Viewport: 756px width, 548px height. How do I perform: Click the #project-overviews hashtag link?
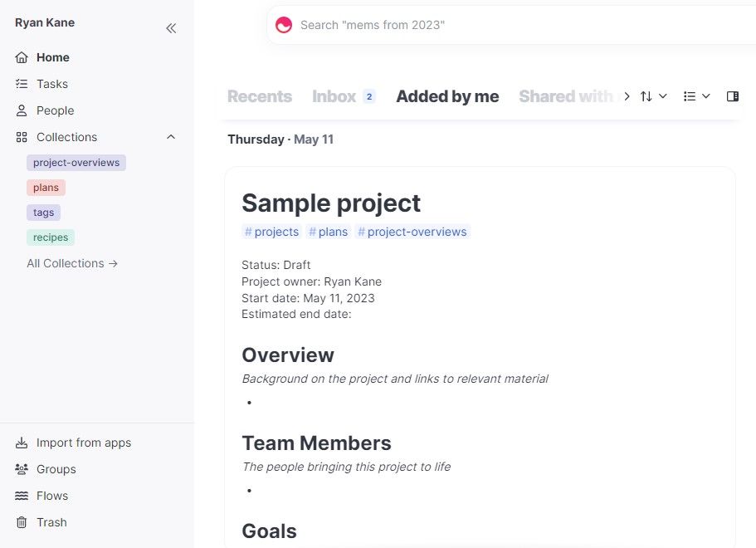(x=412, y=232)
